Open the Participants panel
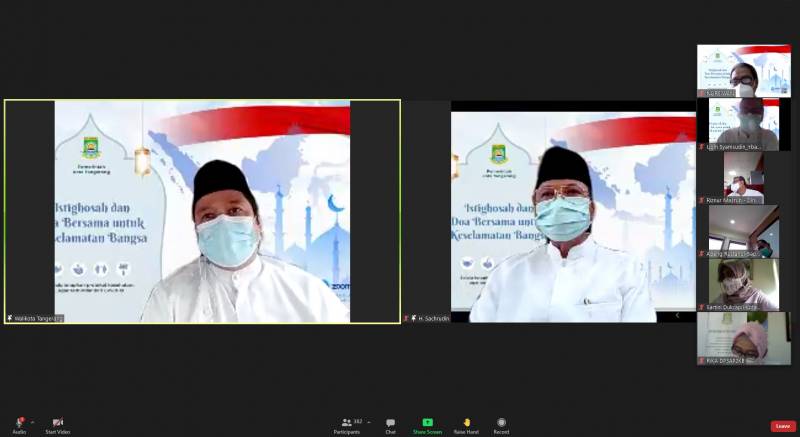 pyautogui.click(x=347, y=425)
